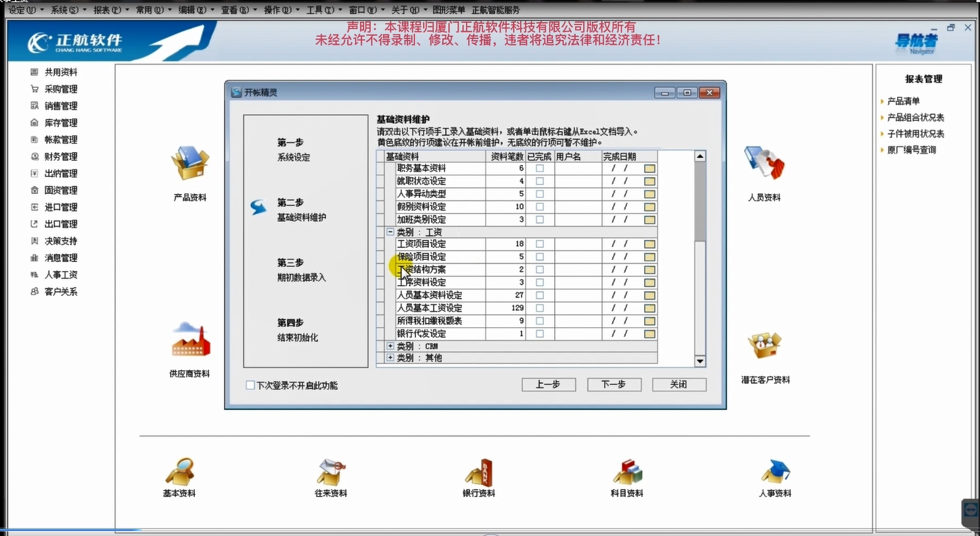The image size is (980, 536).
Task: Click the 上一步 button
Action: (548, 384)
